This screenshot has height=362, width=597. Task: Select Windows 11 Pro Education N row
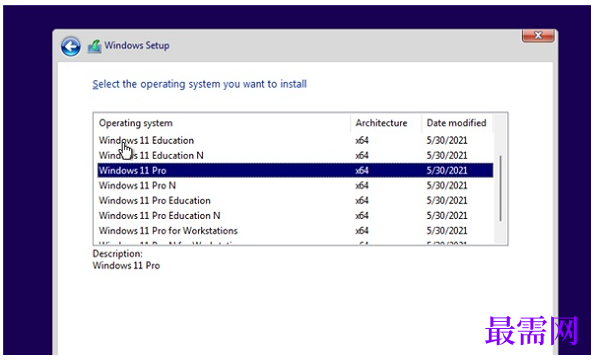click(x=295, y=215)
